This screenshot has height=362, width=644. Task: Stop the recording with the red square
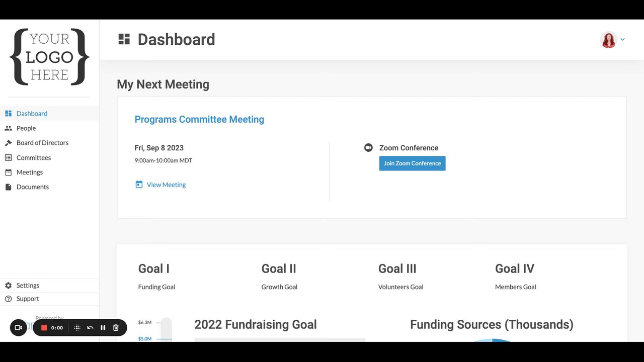pos(44,328)
